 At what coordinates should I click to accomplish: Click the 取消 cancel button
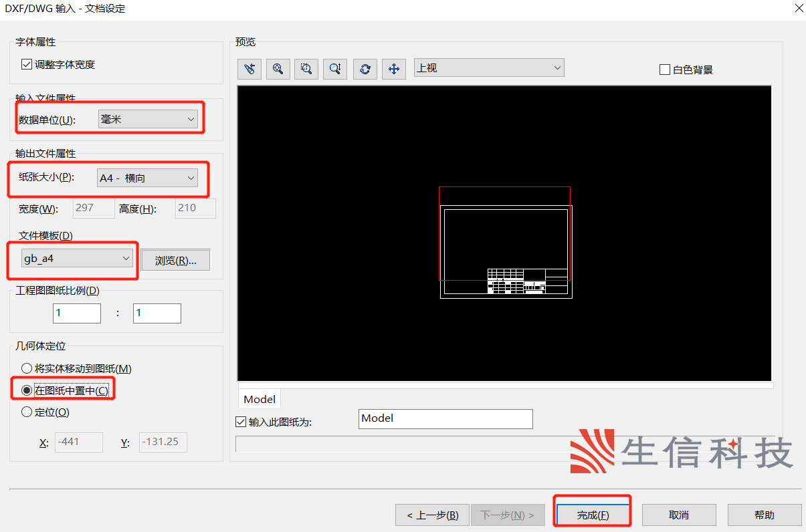pyautogui.click(x=679, y=515)
